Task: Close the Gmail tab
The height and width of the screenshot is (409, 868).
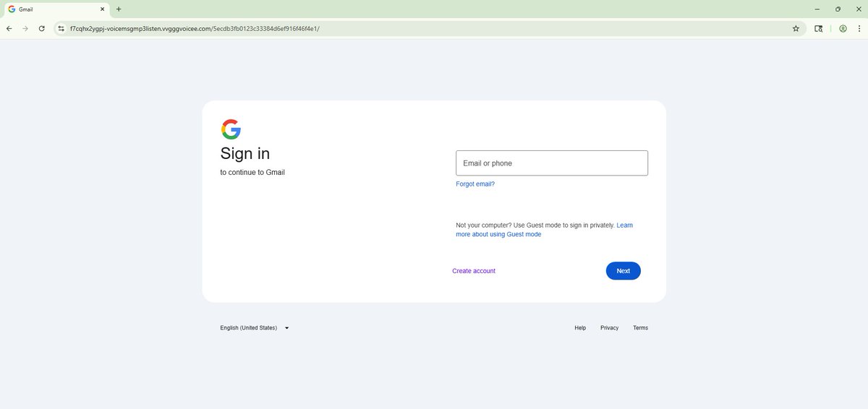Action: (x=102, y=9)
